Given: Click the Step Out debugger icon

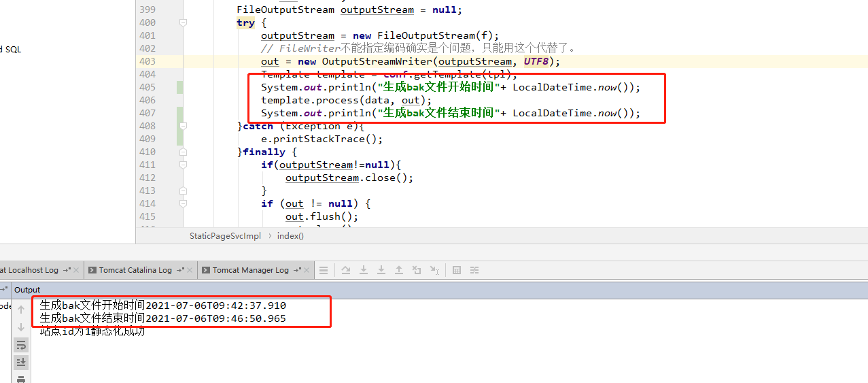Looking at the screenshot, I should 399,270.
